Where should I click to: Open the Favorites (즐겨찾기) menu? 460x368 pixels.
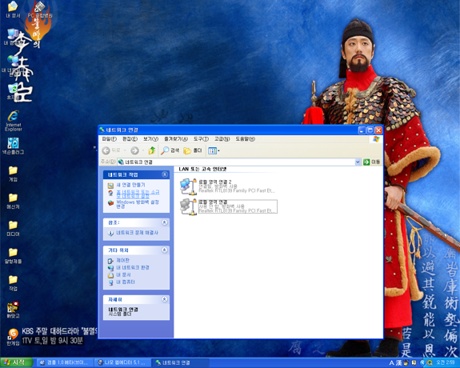coord(176,139)
